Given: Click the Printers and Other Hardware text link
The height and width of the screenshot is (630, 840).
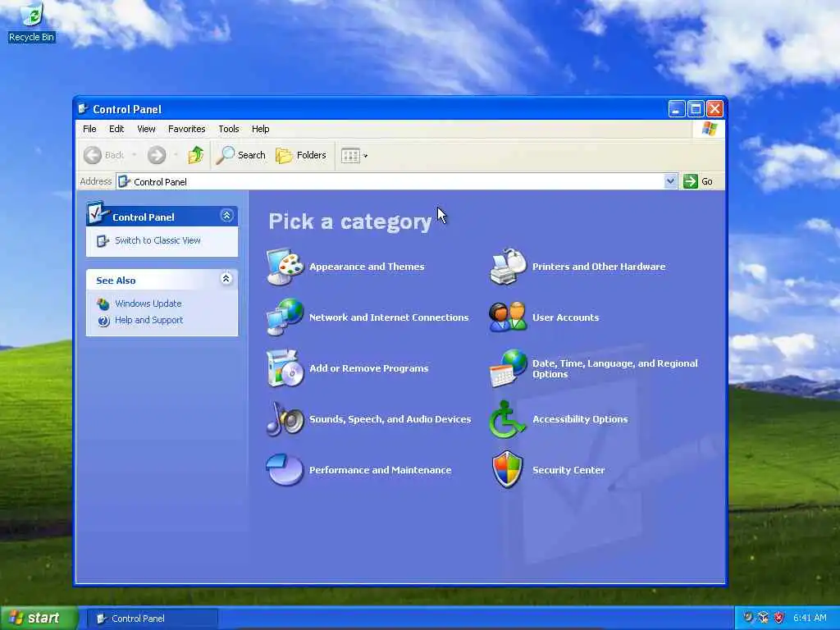Looking at the screenshot, I should (599, 267).
